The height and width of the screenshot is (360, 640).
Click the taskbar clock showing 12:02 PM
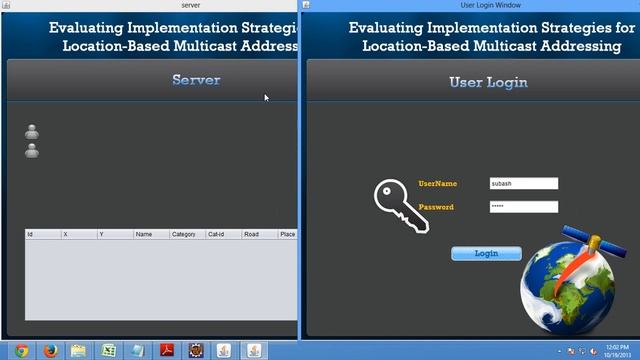(617, 351)
